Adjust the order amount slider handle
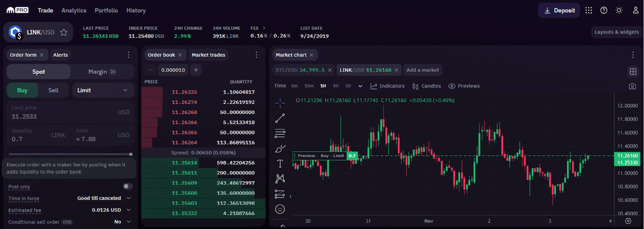The height and width of the screenshot is (229, 644). 131,154
